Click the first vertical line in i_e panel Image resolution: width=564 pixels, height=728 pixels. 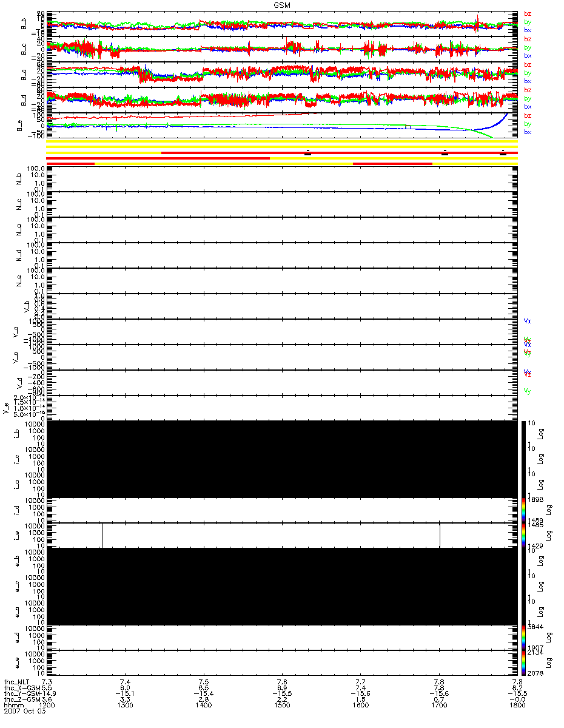click(102, 535)
